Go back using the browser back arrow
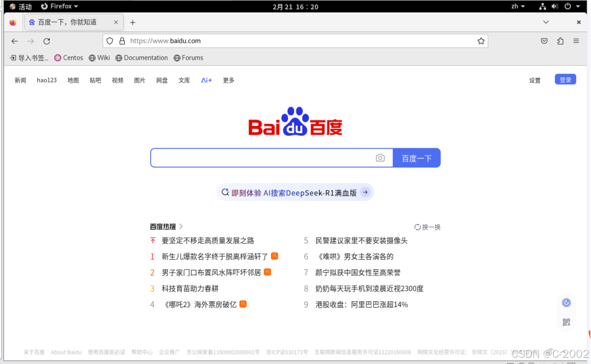 pos(15,41)
